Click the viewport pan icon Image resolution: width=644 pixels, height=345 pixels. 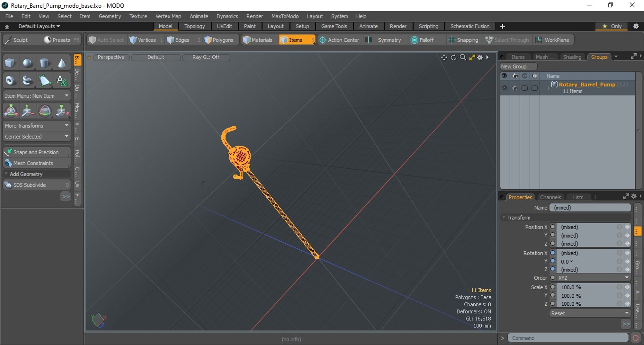(x=444, y=57)
